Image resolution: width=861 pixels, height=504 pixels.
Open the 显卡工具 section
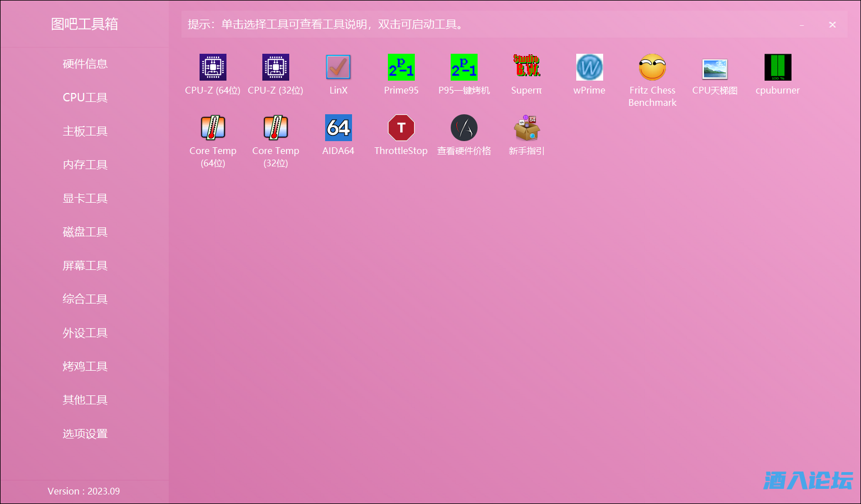[x=85, y=198]
